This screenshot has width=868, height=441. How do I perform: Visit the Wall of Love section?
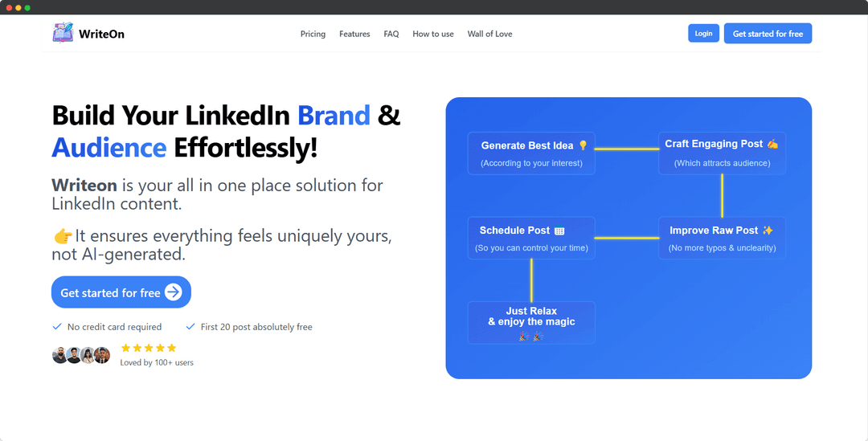click(x=489, y=34)
